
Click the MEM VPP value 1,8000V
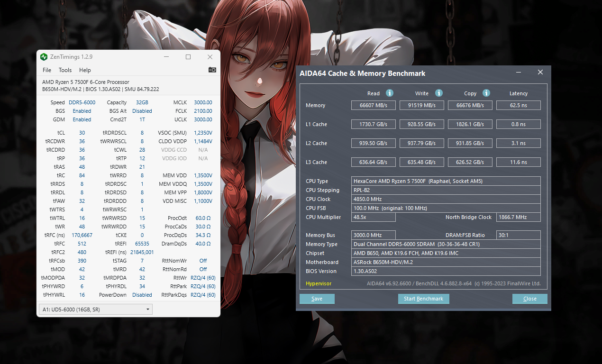point(203,192)
